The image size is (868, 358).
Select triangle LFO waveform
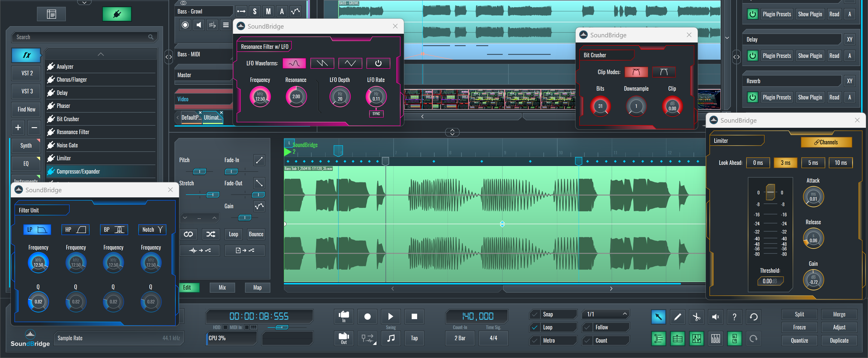pyautogui.click(x=350, y=63)
